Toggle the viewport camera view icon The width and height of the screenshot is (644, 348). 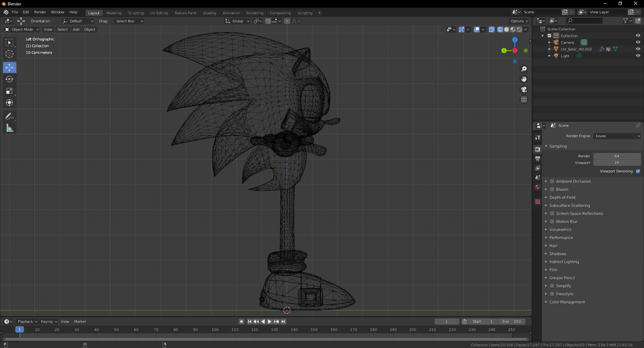point(524,89)
